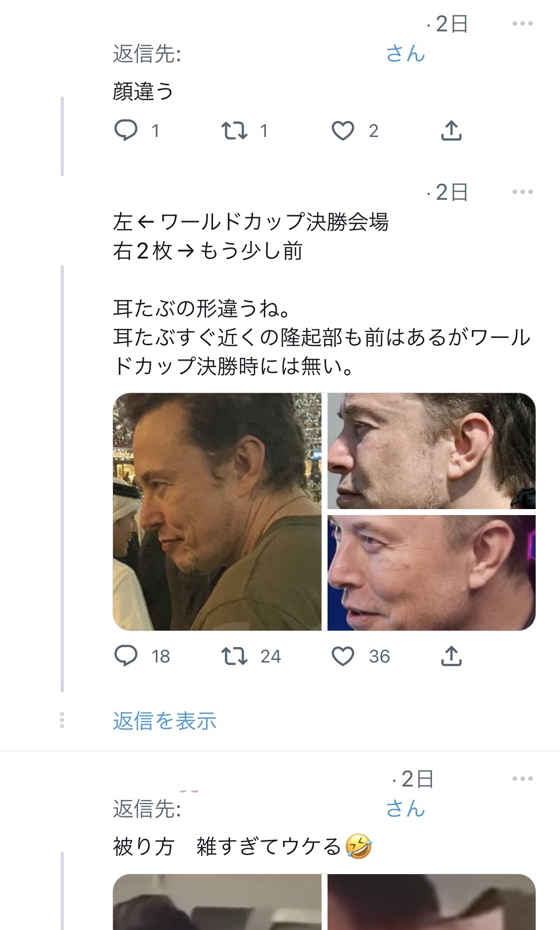Like the tweet with 36 likes

[x=343, y=656]
